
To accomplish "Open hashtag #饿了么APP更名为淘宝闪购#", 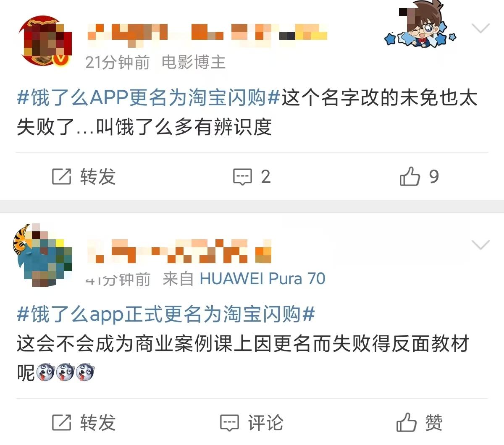I will 149,98.
